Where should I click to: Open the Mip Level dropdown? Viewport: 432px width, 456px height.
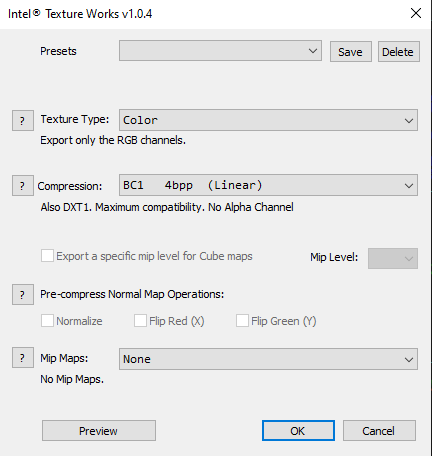point(393,258)
